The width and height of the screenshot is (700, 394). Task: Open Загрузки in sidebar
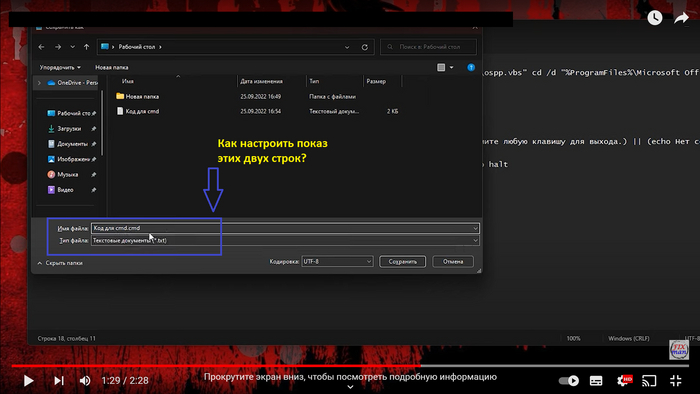tap(71, 129)
